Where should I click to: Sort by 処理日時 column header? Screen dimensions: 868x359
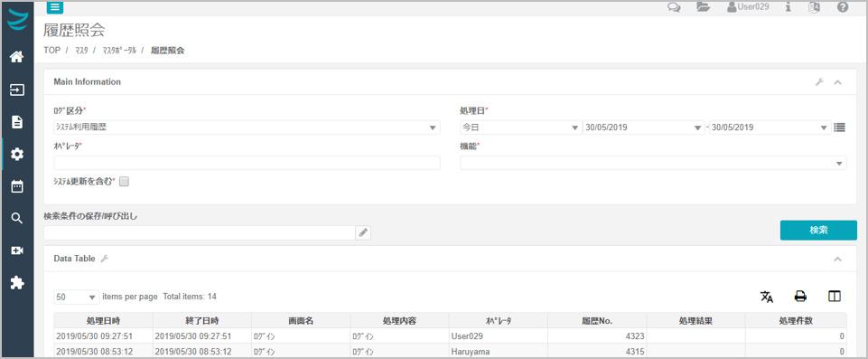tap(104, 321)
